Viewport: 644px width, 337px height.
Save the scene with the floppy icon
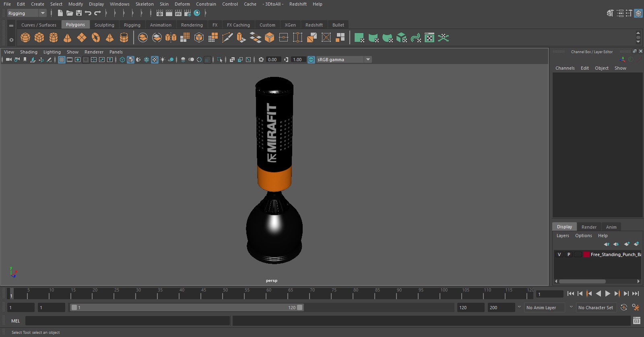point(79,13)
